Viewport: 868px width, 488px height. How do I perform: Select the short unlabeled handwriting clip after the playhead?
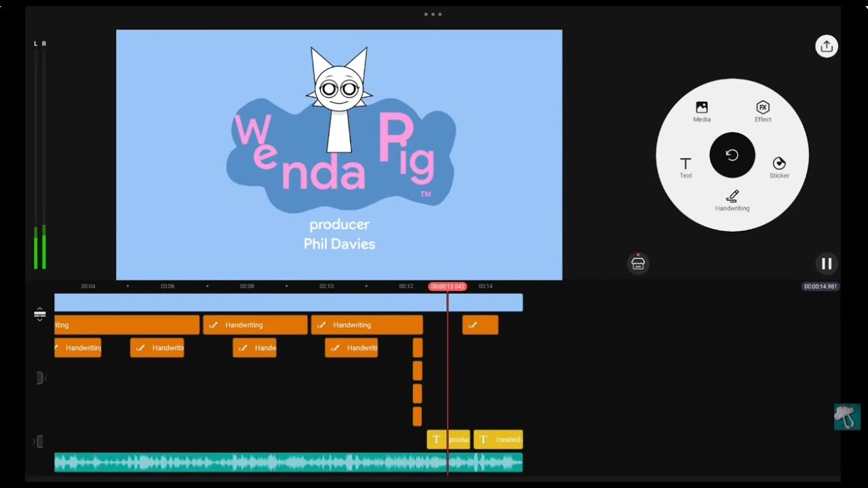pyautogui.click(x=480, y=325)
